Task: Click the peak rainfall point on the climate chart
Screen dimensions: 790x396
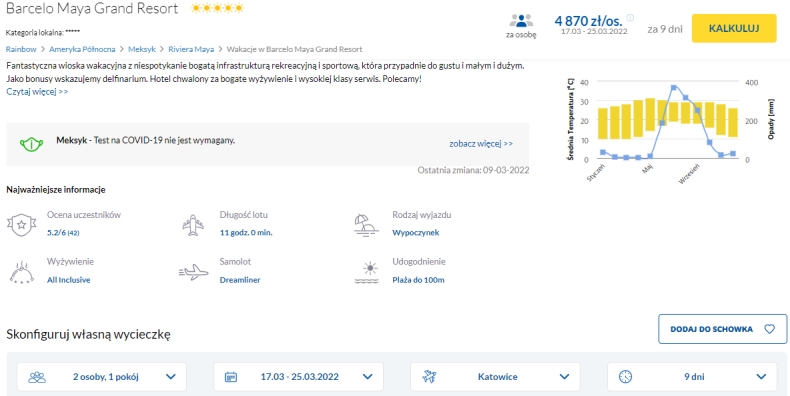Action: 674,88
